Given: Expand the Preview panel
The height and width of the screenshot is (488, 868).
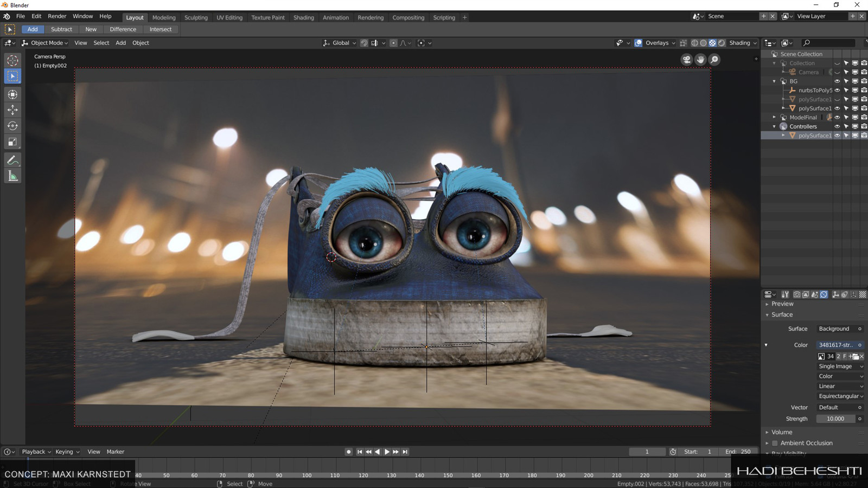Looking at the screenshot, I should 767,304.
